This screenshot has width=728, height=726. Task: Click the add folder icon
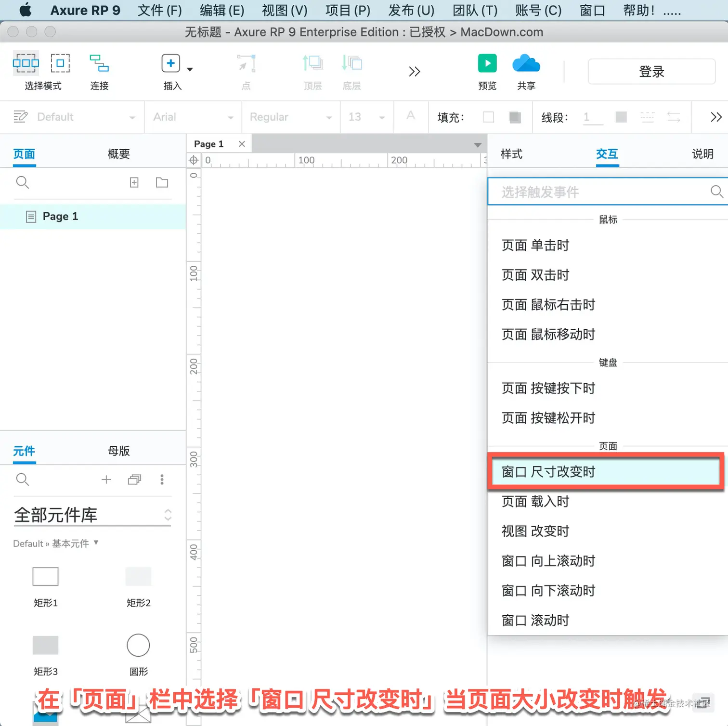pos(162,182)
